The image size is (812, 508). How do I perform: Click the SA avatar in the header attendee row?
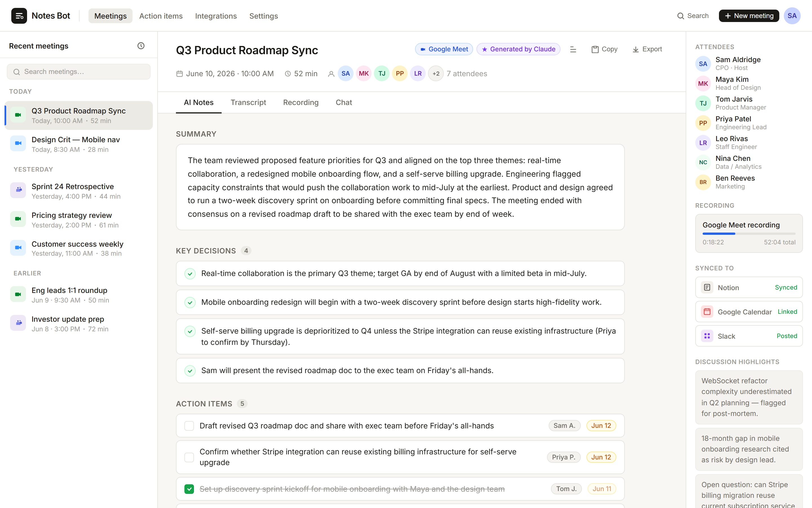pos(346,74)
